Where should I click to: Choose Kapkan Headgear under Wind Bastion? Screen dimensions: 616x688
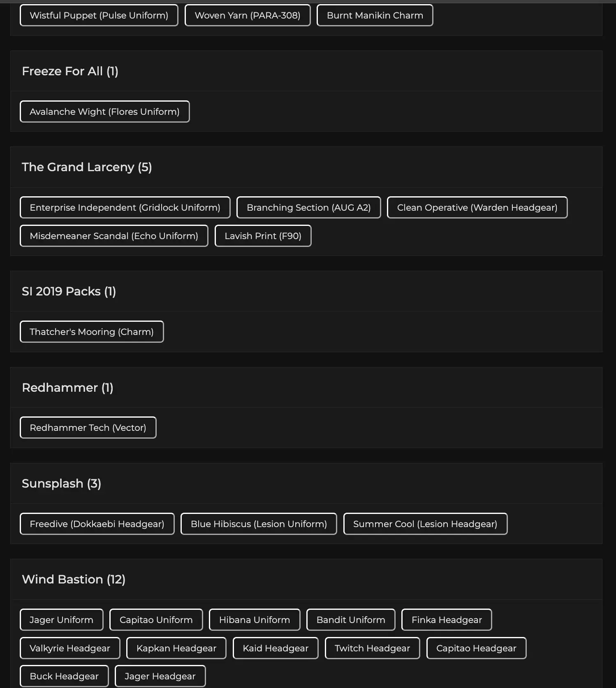(176, 648)
